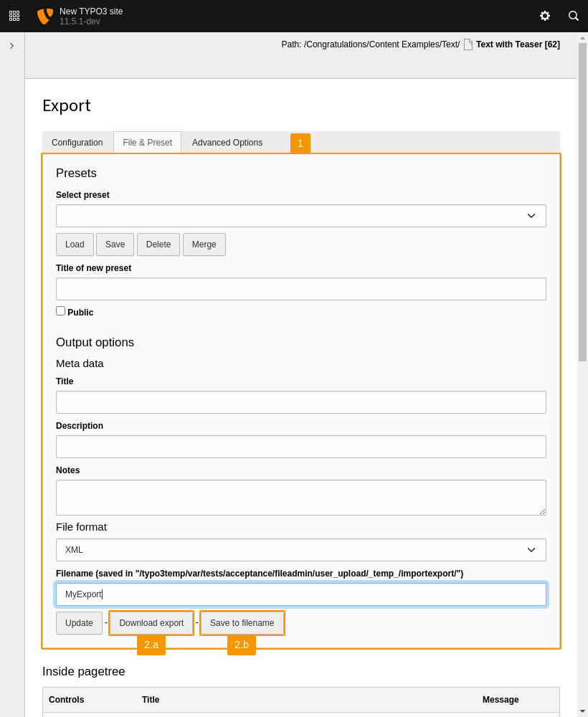Click the Notes text area
The width and height of the screenshot is (588, 717).
pyautogui.click(x=300, y=497)
